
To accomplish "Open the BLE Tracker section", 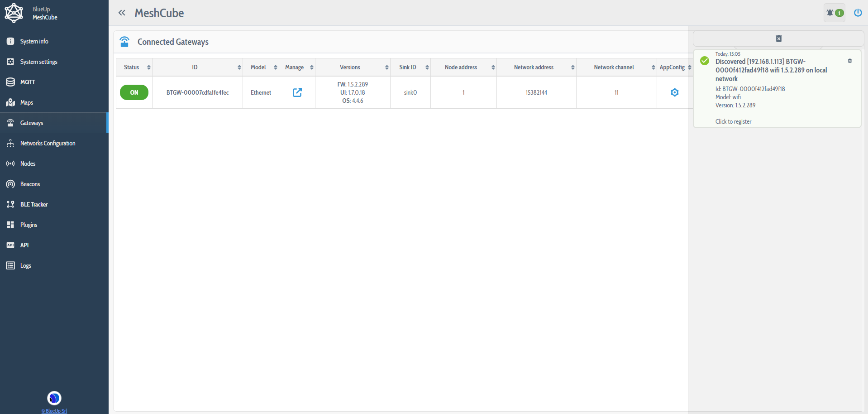I will click(x=34, y=204).
